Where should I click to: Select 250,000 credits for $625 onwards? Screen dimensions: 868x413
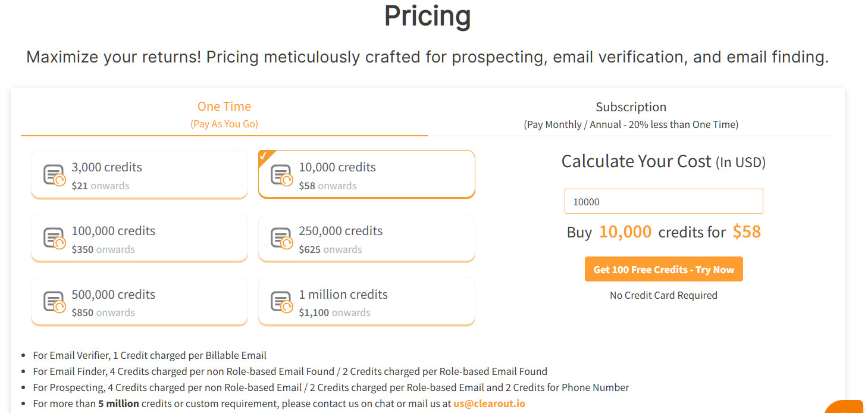coord(366,238)
